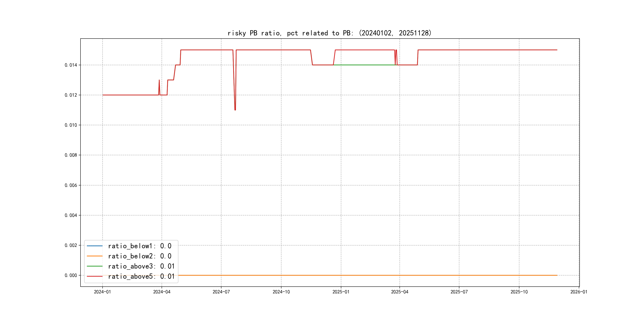Click the red ratio_above5 legend line swatch

point(94,276)
